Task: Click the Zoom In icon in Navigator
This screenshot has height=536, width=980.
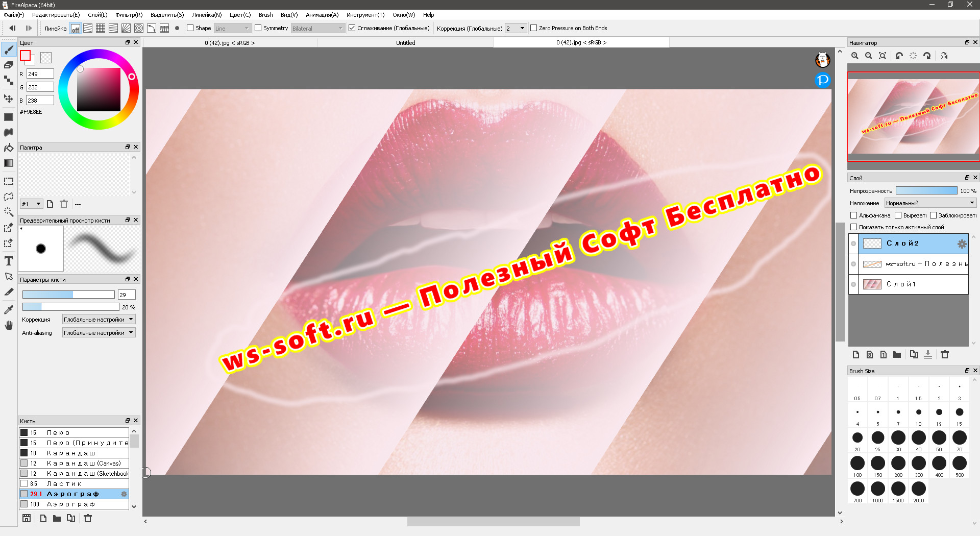Action: click(855, 56)
